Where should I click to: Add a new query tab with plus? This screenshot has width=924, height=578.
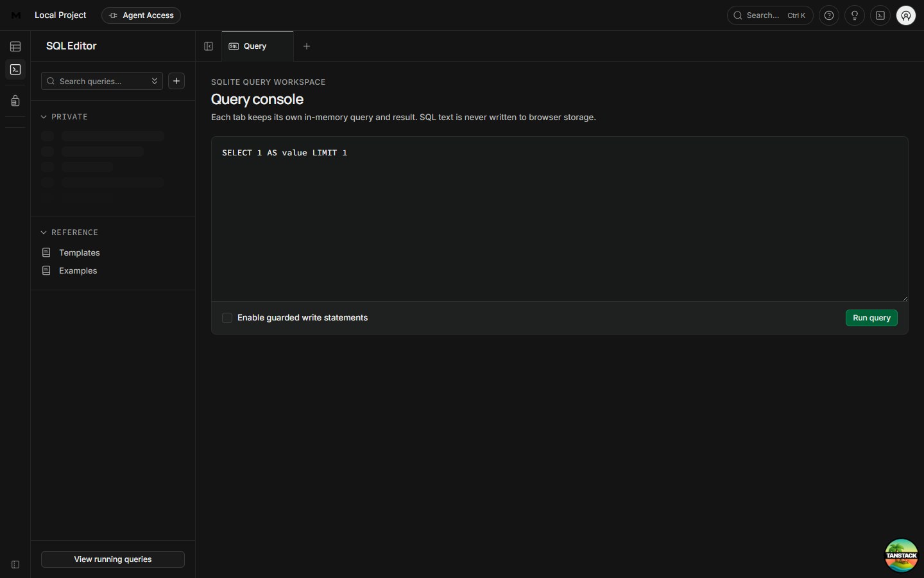coord(307,46)
